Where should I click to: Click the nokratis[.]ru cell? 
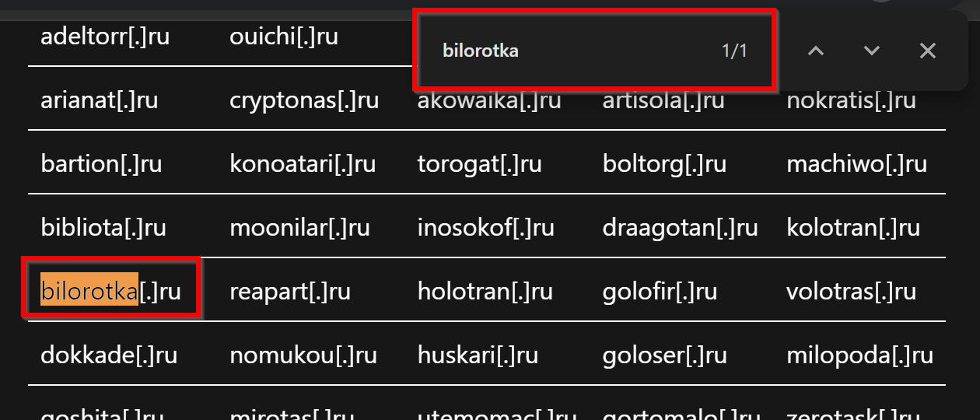(x=851, y=100)
